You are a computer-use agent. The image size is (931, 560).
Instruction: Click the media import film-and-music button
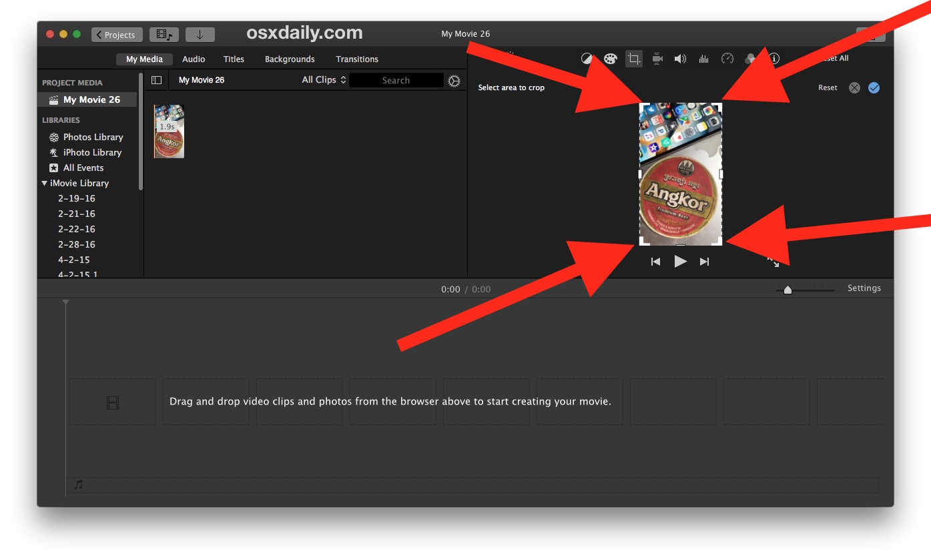[164, 35]
